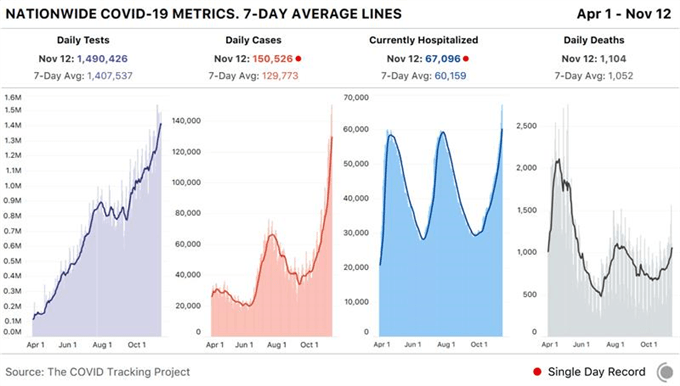Click the hospitalized value 67,096

[443, 59]
